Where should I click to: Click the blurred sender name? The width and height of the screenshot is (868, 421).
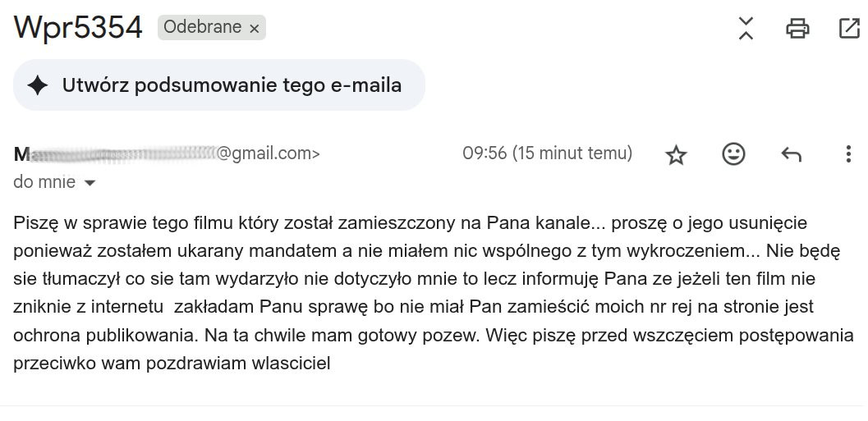click(x=115, y=153)
